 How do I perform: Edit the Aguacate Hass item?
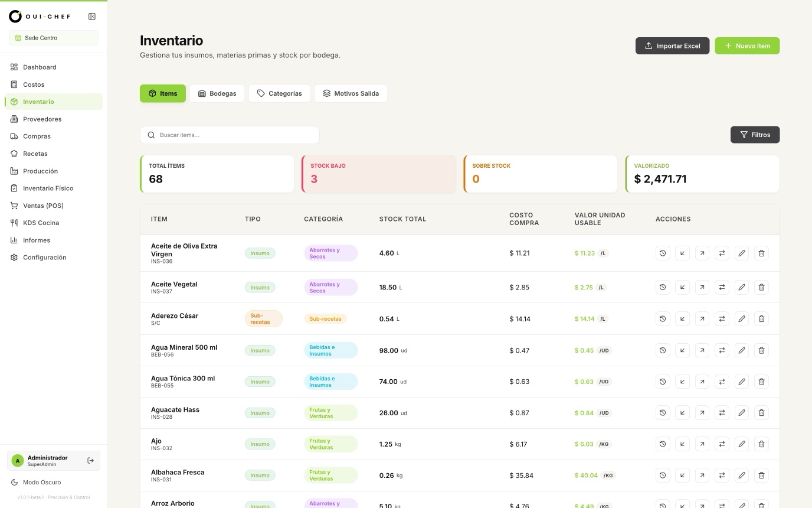[x=742, y=413]
